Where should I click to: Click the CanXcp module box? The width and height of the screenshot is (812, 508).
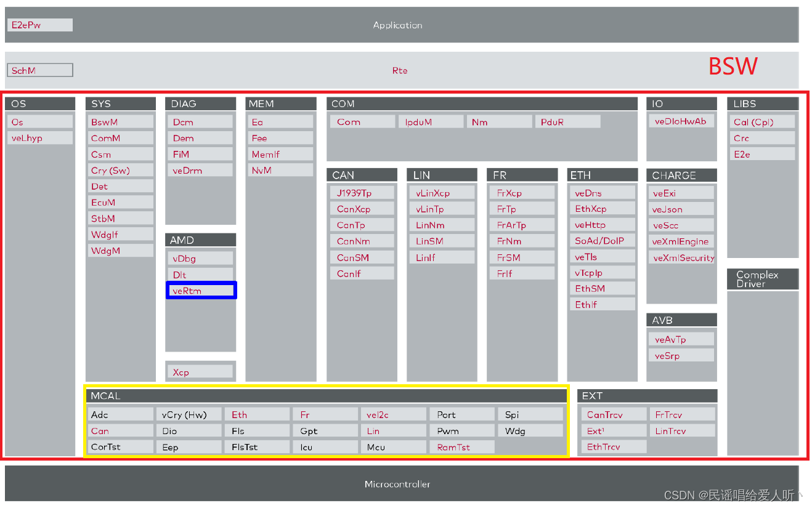(362, 209)
